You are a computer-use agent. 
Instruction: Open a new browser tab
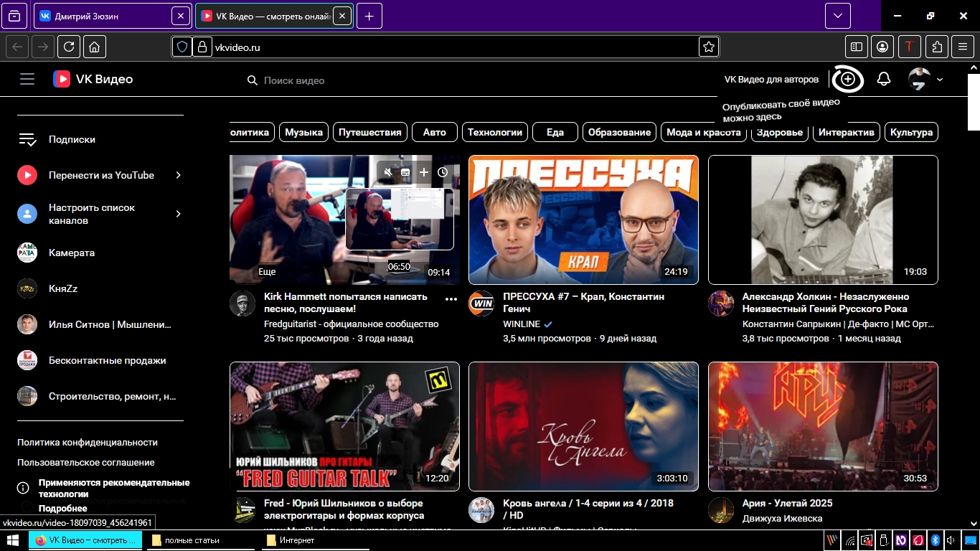369,16
